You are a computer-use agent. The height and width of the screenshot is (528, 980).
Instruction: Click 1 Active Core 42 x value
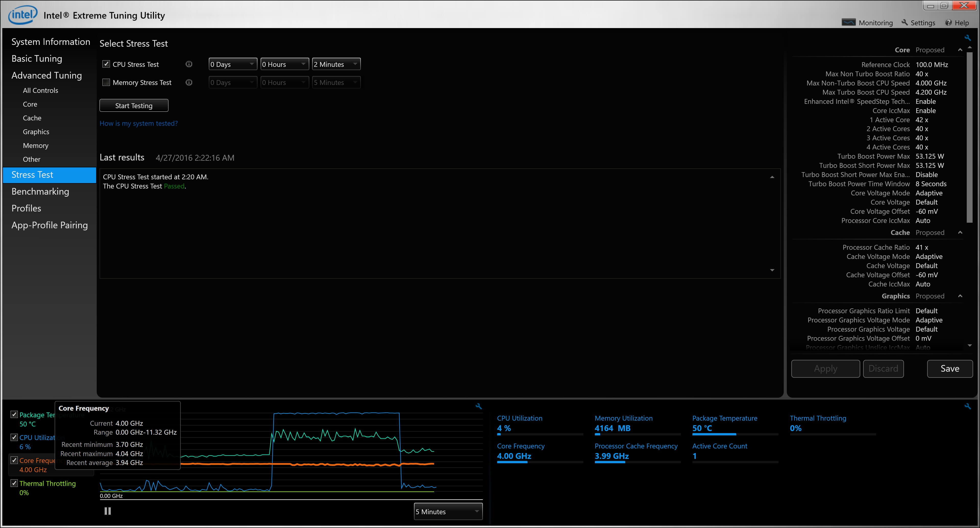[922, 120]
